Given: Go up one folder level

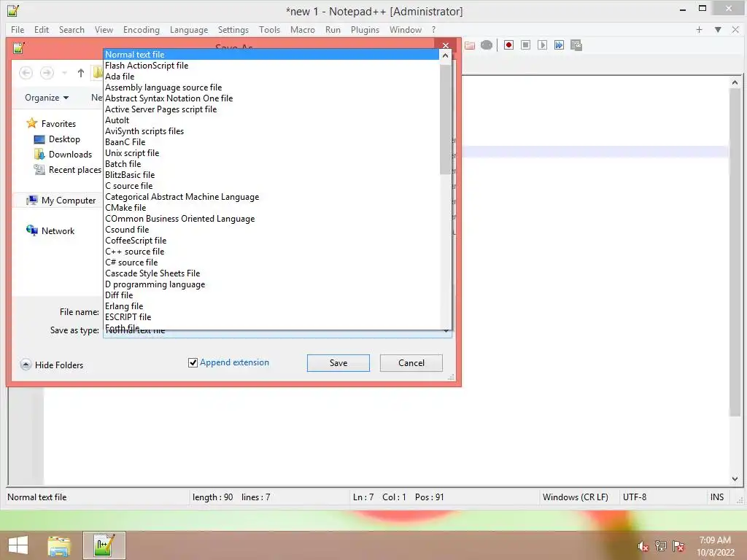Looking at the screenshot, I should click(x=80, y=73).
